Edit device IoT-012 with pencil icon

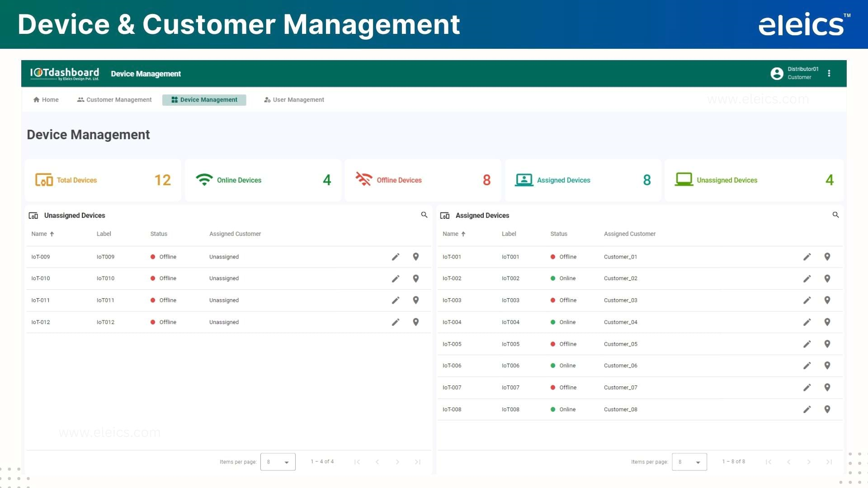pos(396,322)
